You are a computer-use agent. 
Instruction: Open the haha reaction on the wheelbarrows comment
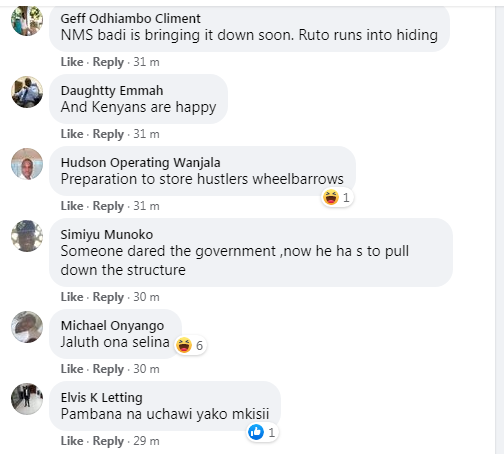[x=337, y=197]
